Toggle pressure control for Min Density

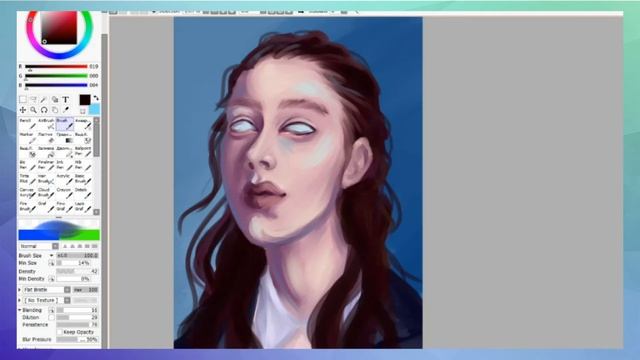pos(51,279)
